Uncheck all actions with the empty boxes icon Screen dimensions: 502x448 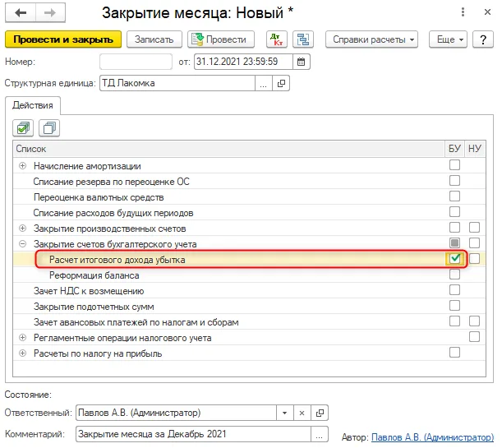(49, 128)
